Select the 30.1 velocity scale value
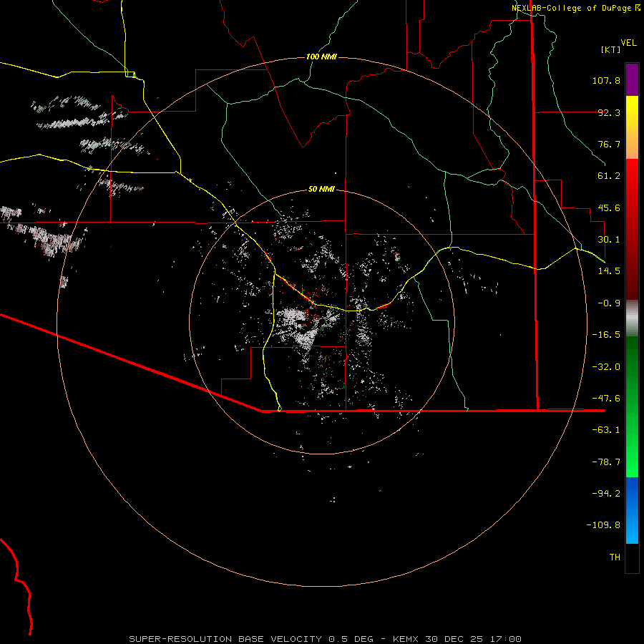The height and width of the screenshot is (644, 644). (x=609, y=240)
